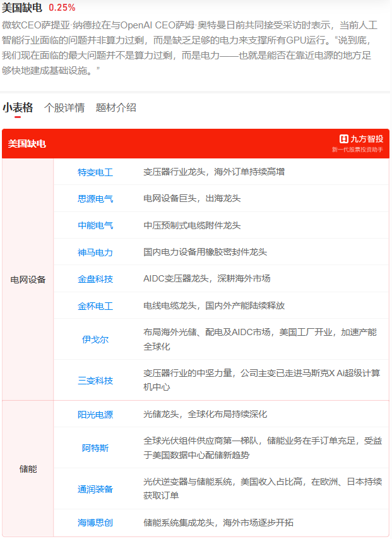Switch to the 小表格 tab

[x=18, y=107]
